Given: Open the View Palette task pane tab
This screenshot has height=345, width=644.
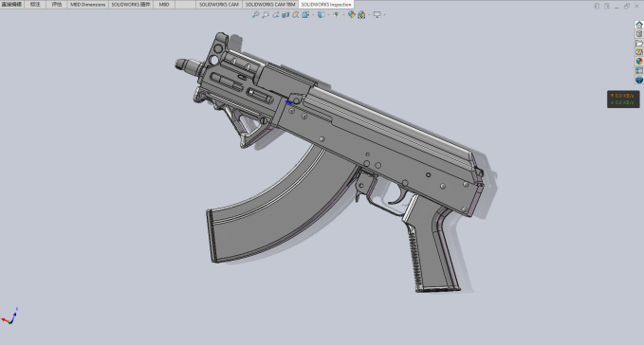Looking at the screenshot, I should (639, 52).
